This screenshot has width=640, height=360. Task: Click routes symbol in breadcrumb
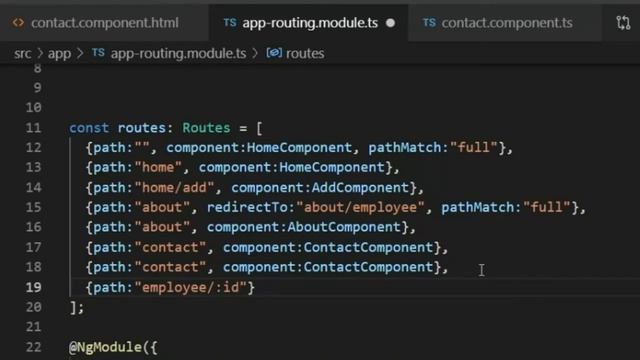305,53
